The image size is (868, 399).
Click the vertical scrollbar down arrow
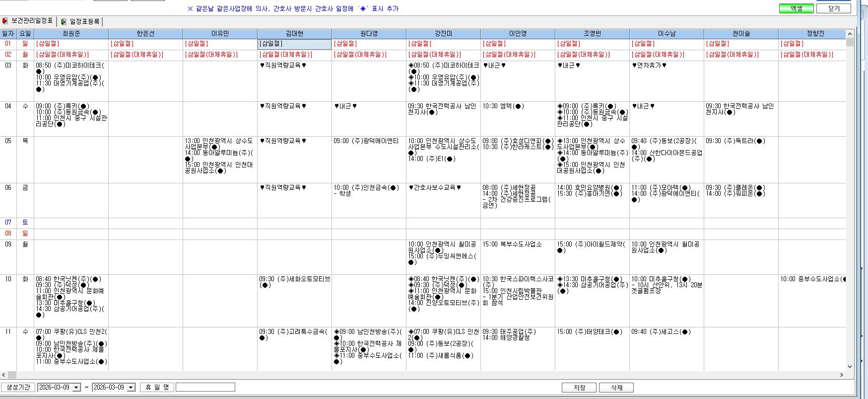pos(850,367)
